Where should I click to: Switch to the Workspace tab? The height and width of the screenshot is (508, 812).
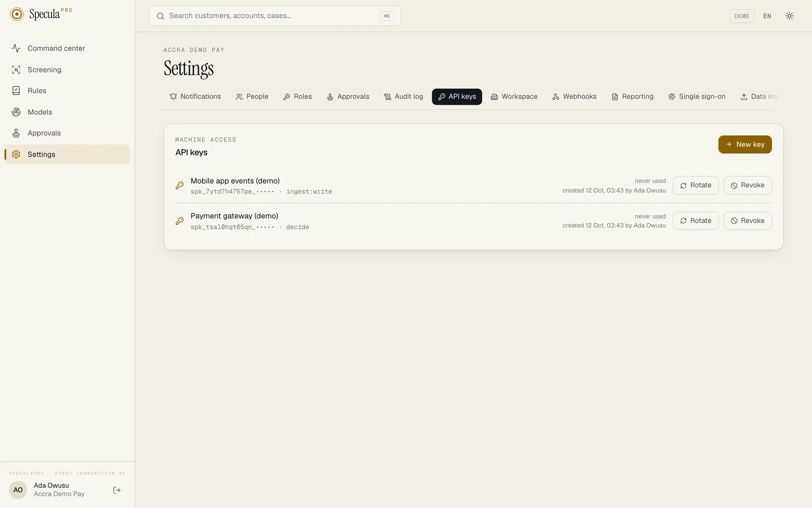[x=514, y=97]
